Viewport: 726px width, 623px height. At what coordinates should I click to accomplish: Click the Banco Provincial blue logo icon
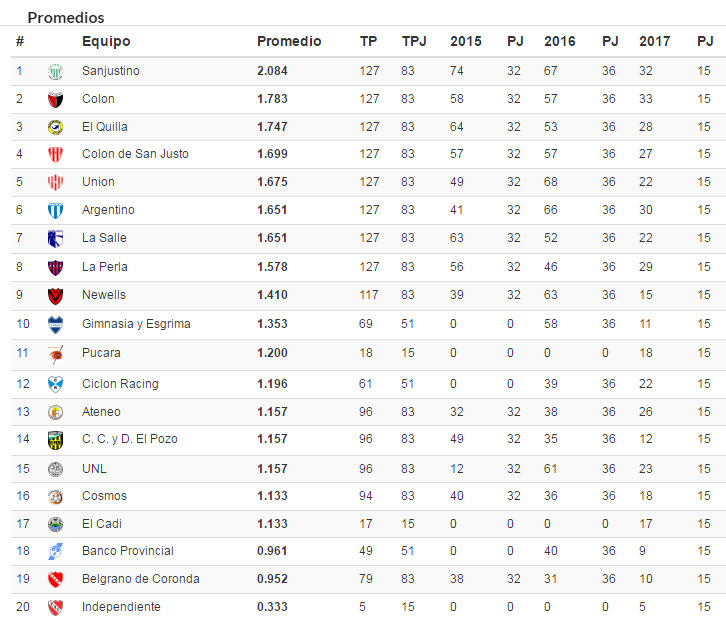56,551
